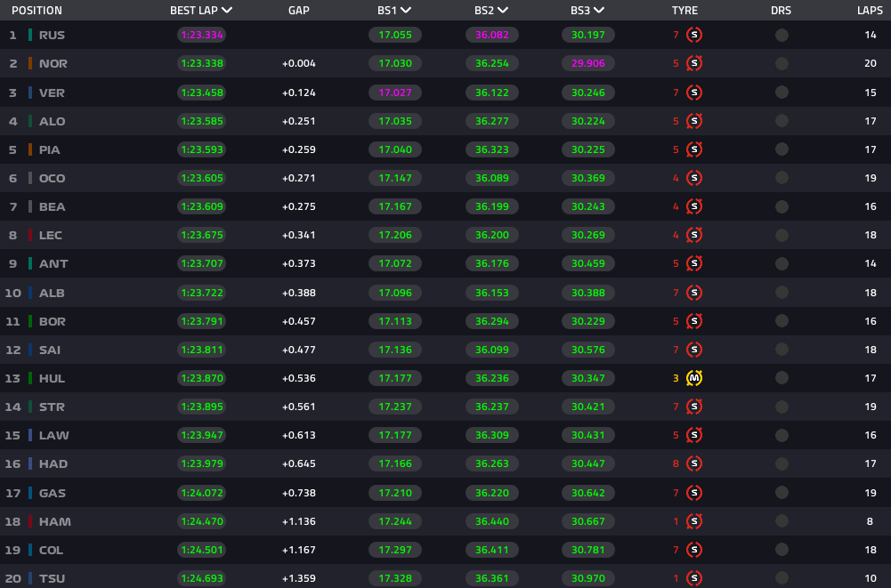
Task: Click the POSITION column header
Action: coord(36,11)
